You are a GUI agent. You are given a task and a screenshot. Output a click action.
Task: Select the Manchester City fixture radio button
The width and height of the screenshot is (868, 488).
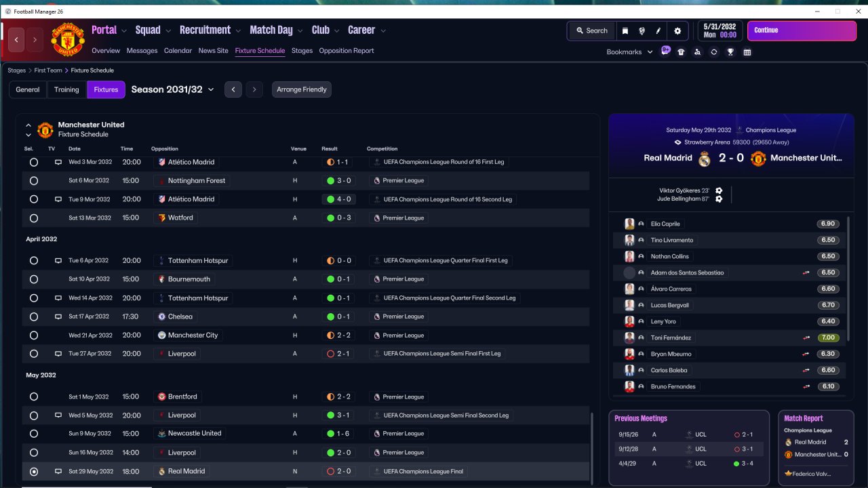[x=34, y=335]
